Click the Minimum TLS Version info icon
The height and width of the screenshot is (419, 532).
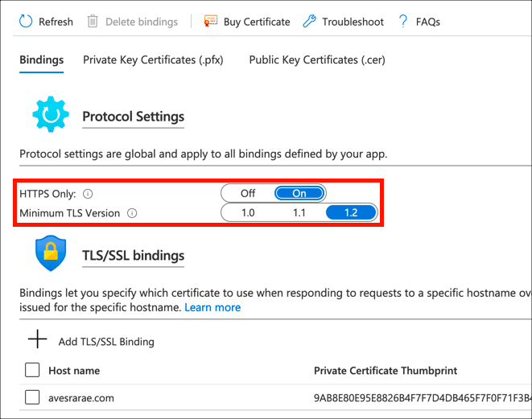[x=132, y=213]
